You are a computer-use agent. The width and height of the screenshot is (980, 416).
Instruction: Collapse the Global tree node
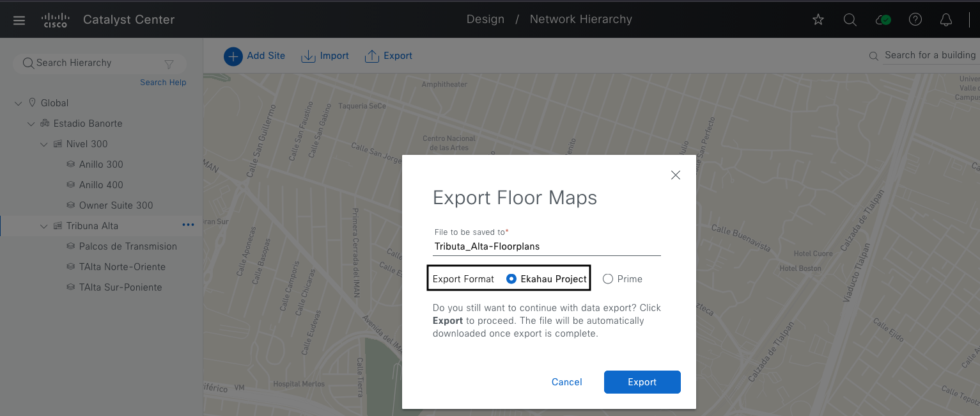[x=18, y=103]
